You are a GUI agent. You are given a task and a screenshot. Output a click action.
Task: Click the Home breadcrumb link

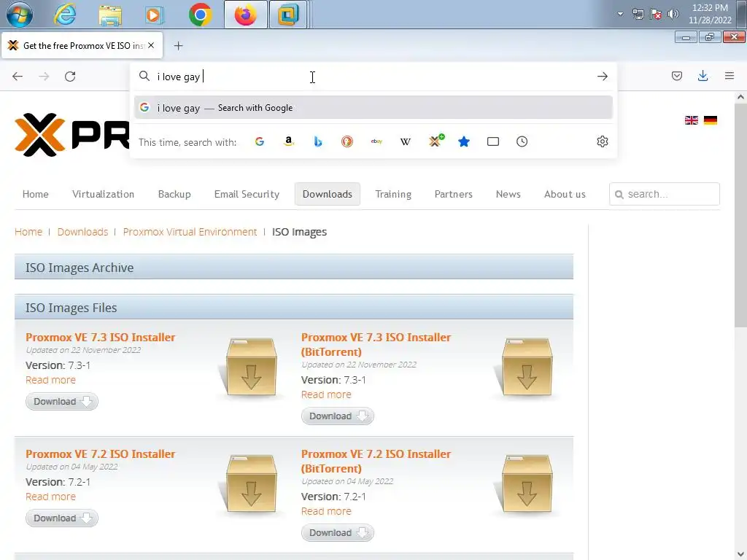pos(28,232)
